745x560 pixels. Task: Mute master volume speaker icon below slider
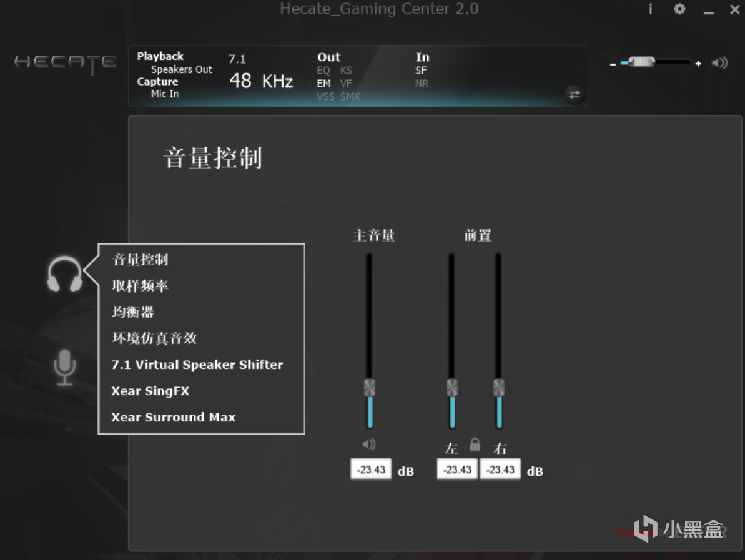coord(368,444)
